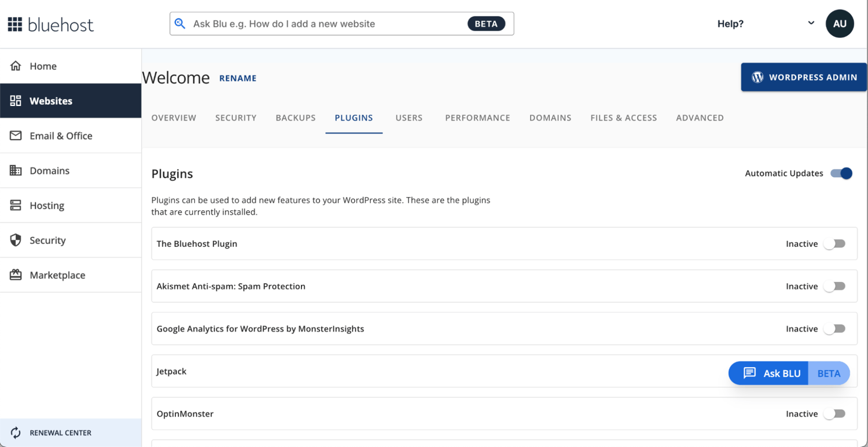The image size is (868, 447).
Task: Click the WordPress logo icon on admin button
Action: pos(757,77)
